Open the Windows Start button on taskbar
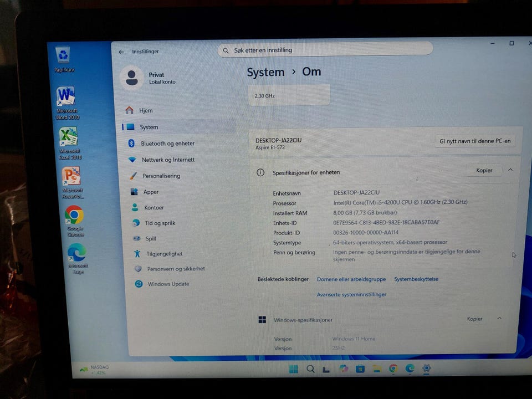 tap(294, 369)
